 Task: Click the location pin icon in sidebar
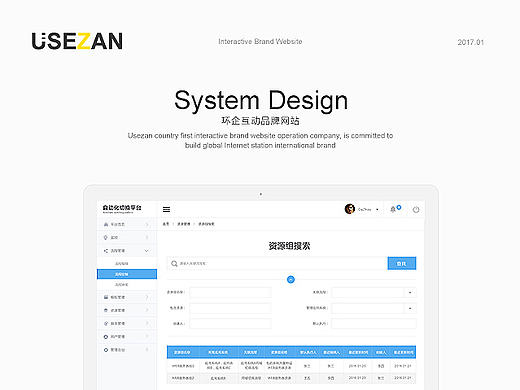(106, 237)
